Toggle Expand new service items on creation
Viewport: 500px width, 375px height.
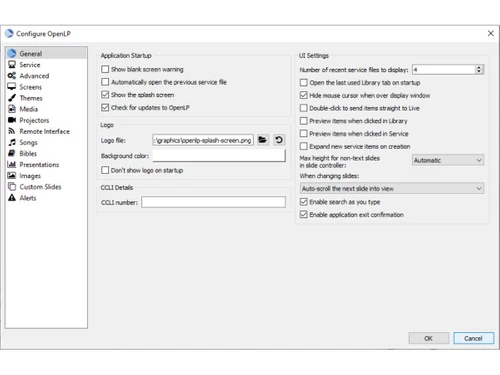coord(304,146)
